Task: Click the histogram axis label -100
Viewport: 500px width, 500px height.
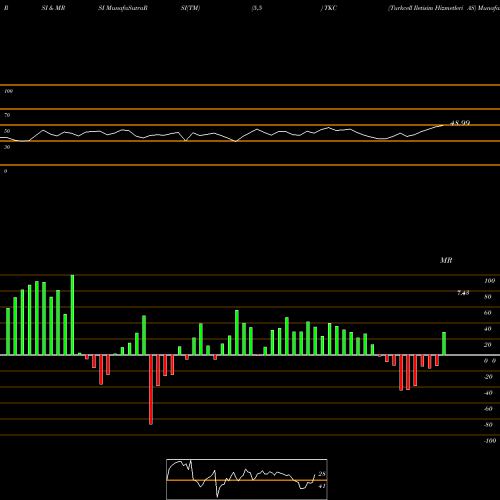Action: [490, 441]
